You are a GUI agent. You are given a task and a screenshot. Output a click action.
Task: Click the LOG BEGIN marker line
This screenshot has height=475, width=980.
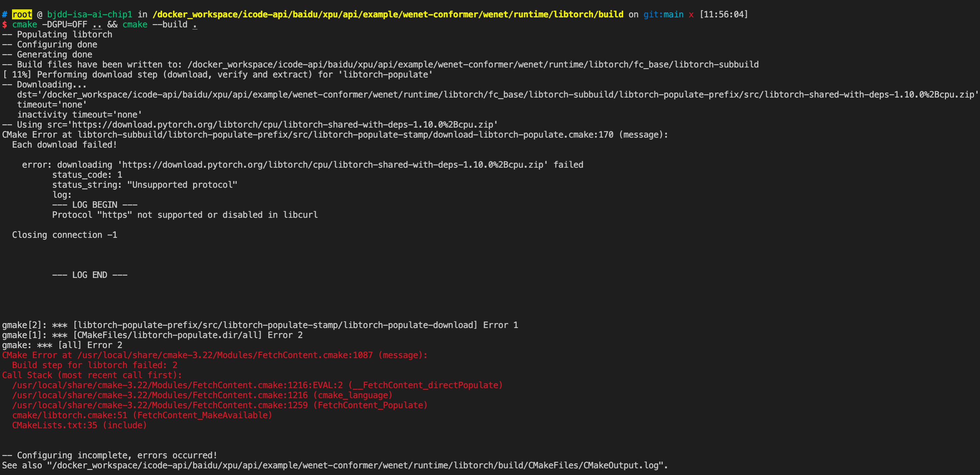(x=94, y=205)
